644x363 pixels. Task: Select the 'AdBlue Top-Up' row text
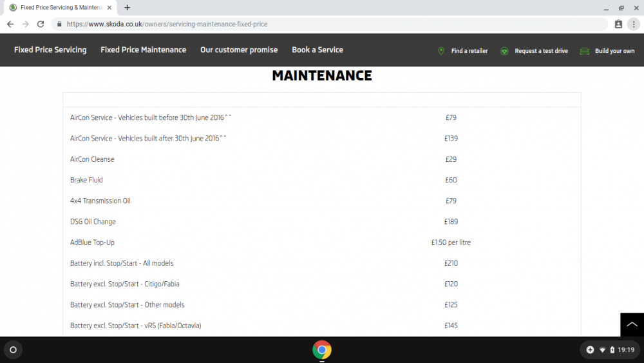tap(92, 242)
